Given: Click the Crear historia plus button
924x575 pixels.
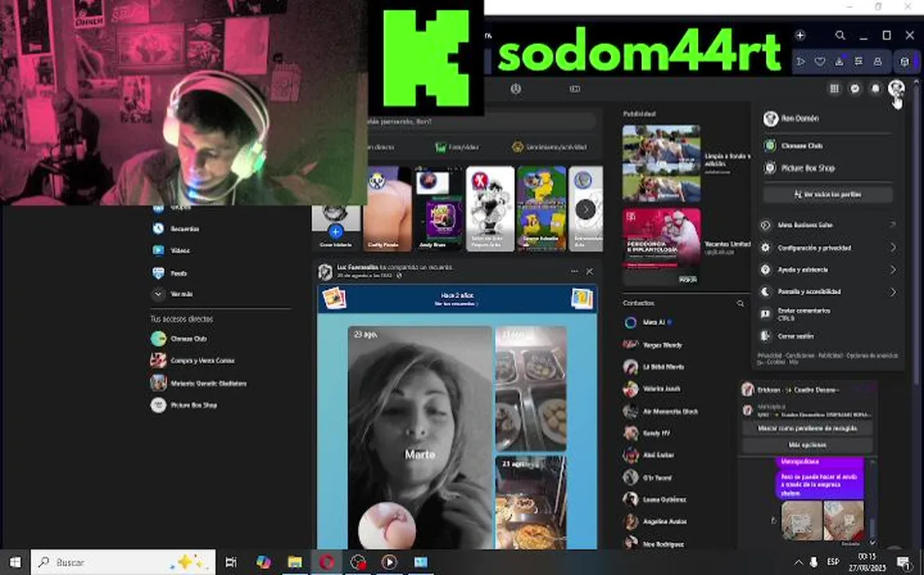Looking at the screenshot, I should tap(335, 231).
